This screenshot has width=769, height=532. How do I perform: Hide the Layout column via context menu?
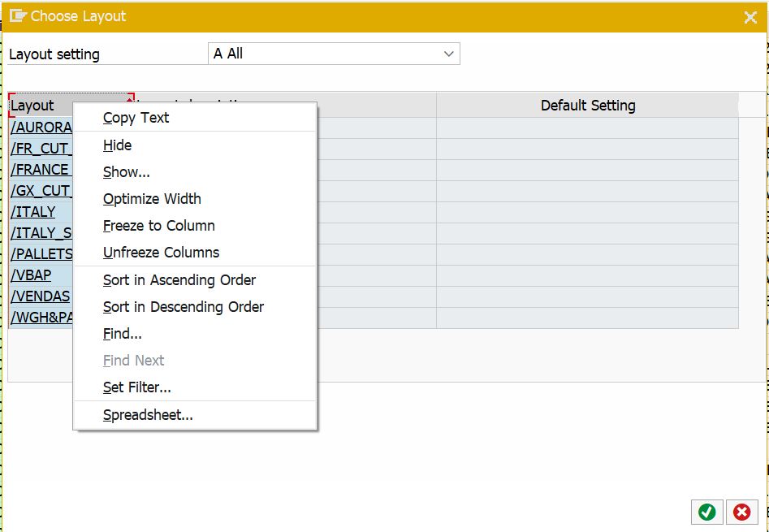click(117, 145)
